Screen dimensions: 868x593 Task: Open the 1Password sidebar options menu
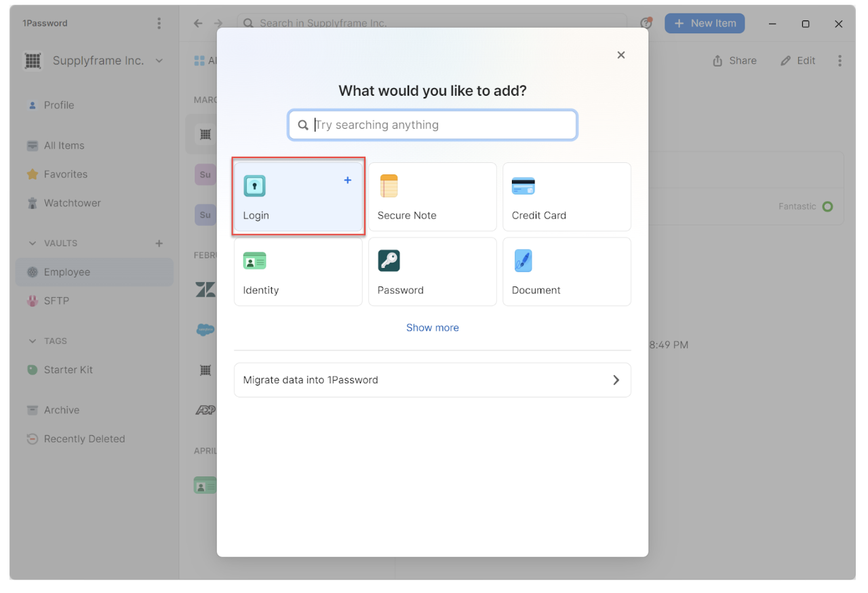click(x=159, y=23)
